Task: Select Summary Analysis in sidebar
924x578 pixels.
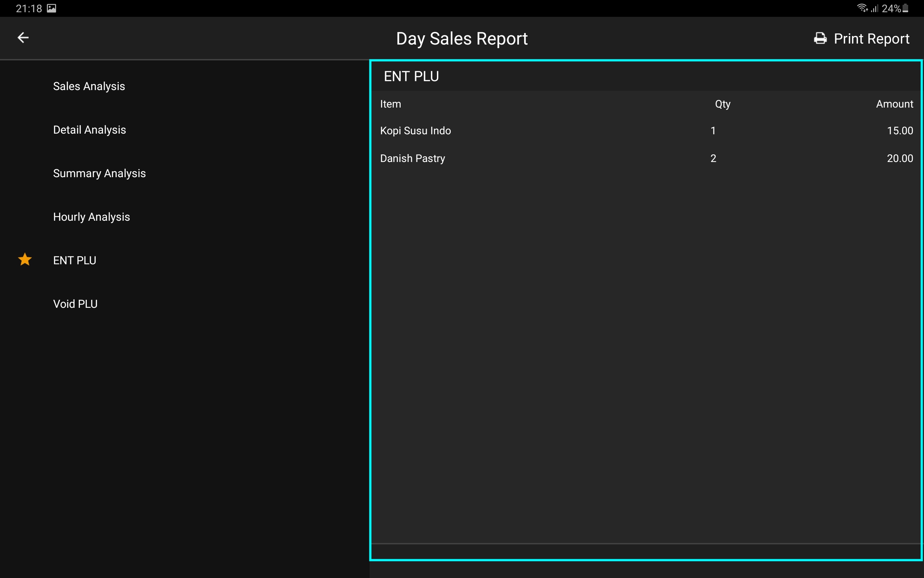Action: tap(99, 174)
